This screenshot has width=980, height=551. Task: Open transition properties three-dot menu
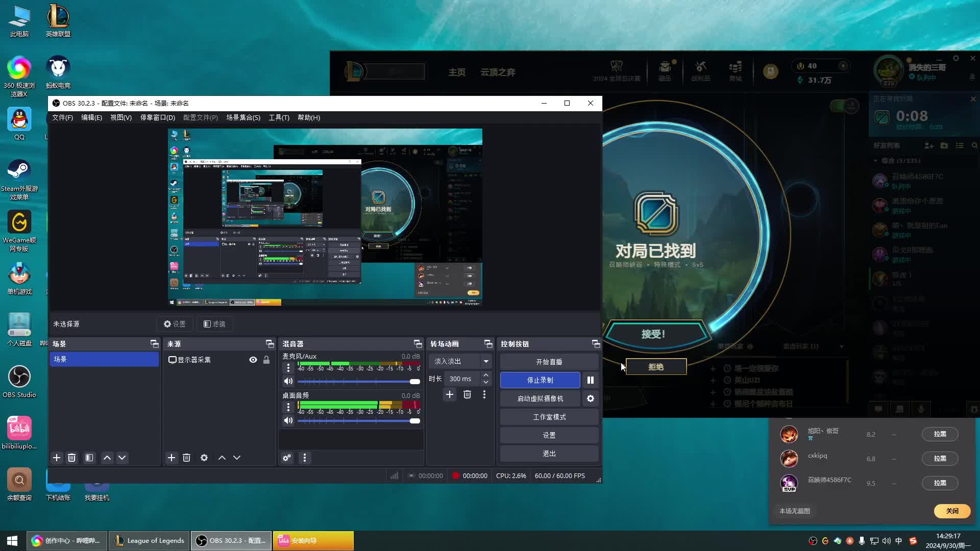click(484, 394)
